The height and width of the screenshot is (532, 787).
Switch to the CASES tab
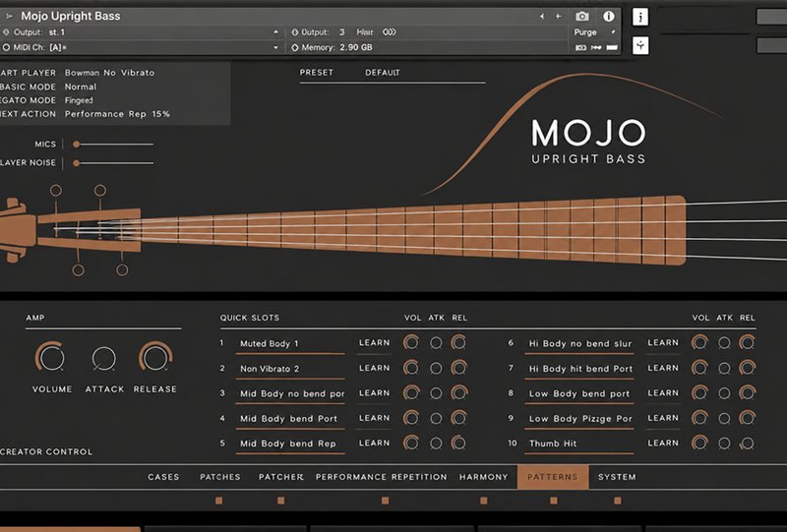point(163,477)
